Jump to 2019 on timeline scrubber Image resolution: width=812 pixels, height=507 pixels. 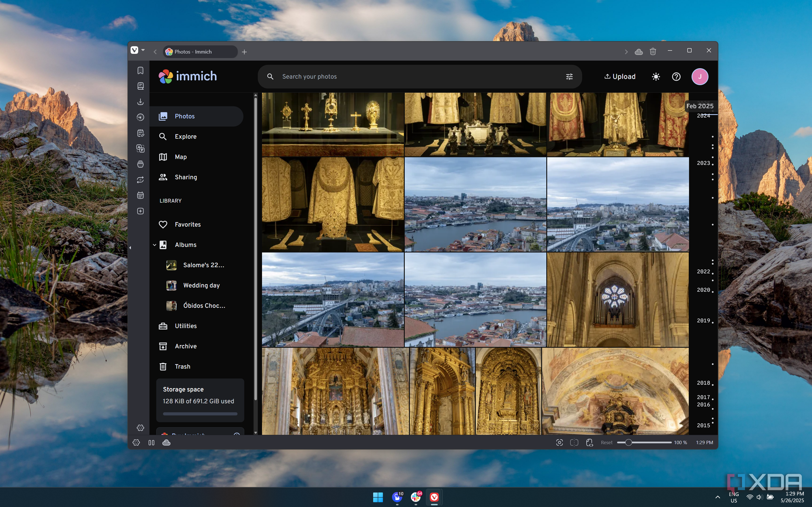703,320
